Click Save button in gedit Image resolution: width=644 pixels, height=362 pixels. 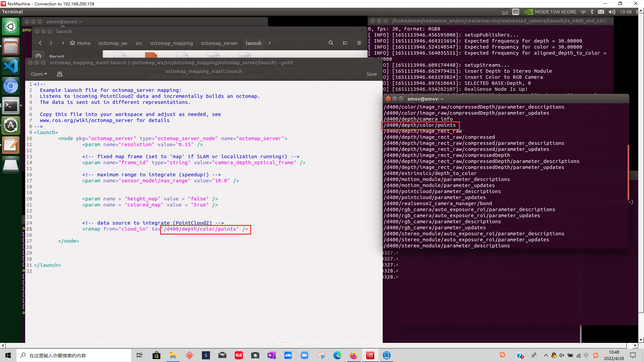coord(371,74)
